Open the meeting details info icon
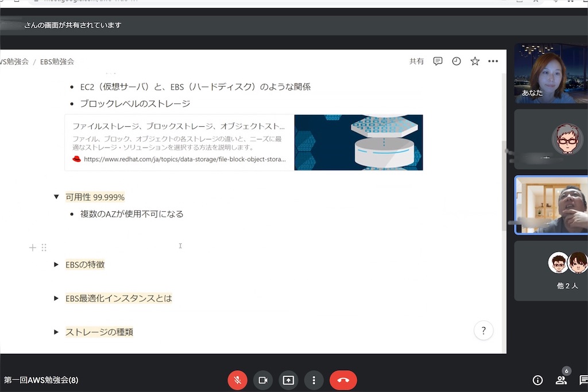Image resolution: width=588 pixels, height=392 pixels. pyautogui.click(x=537, y=381)
